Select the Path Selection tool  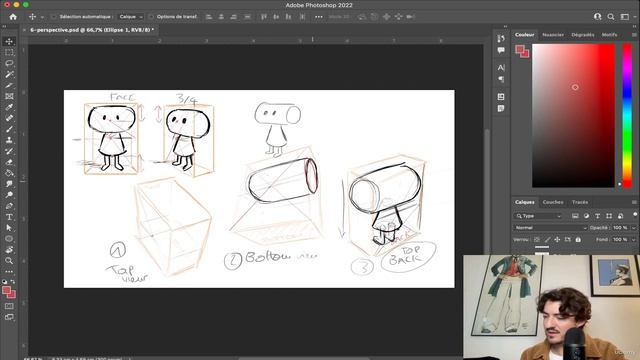[9, 228]
